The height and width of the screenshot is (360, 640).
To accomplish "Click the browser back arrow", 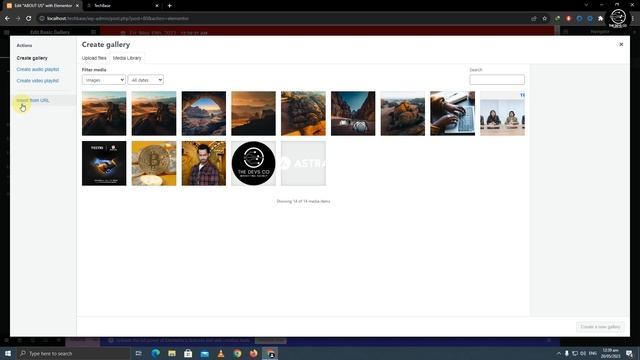I will pyautogui.click(x=7, y=18).
